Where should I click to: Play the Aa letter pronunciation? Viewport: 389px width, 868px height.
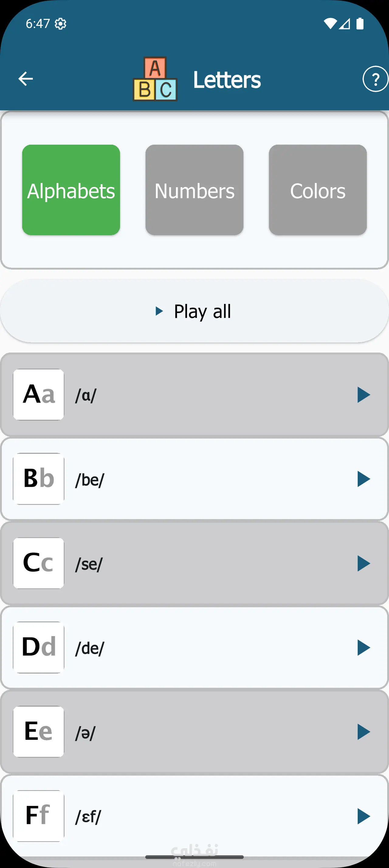363,394
